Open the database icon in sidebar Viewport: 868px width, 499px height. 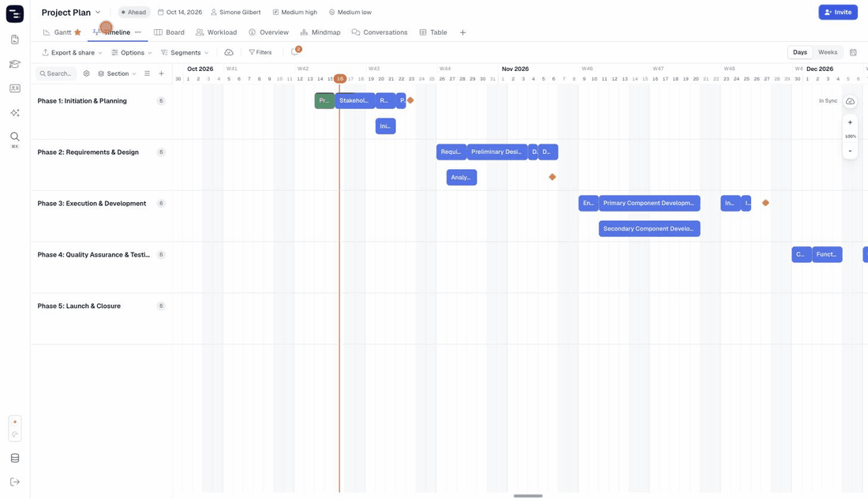pos(15,458)
